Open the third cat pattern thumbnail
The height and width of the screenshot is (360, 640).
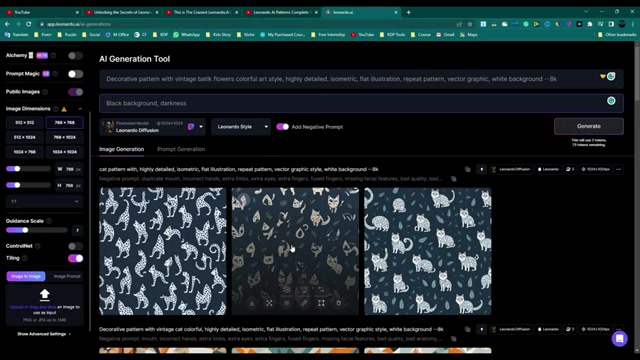(428, 251)
